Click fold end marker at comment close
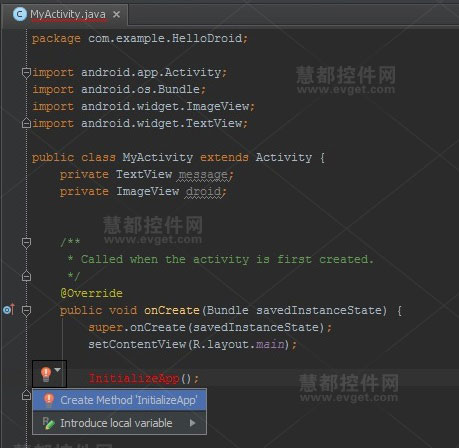Screen dimensions: 459x448 click(26, 276)
